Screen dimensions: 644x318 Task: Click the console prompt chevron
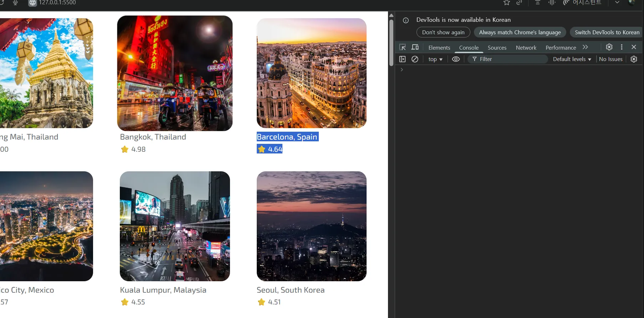pos(402,70)
